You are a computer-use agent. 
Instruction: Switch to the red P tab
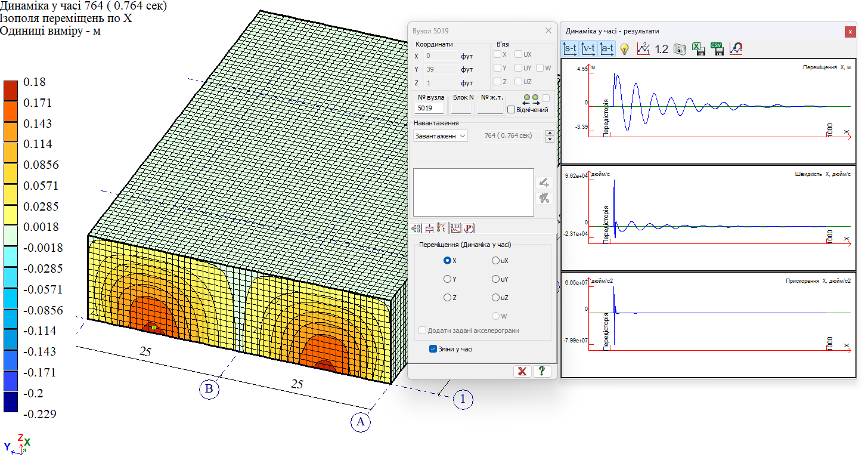point(469,227)
